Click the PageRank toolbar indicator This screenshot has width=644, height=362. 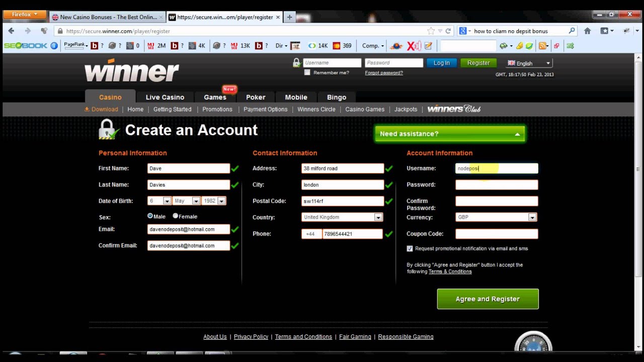point(75,45)
